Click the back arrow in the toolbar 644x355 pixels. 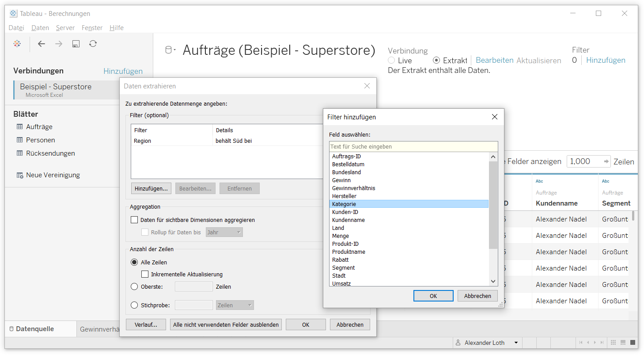tap(42, 43)
